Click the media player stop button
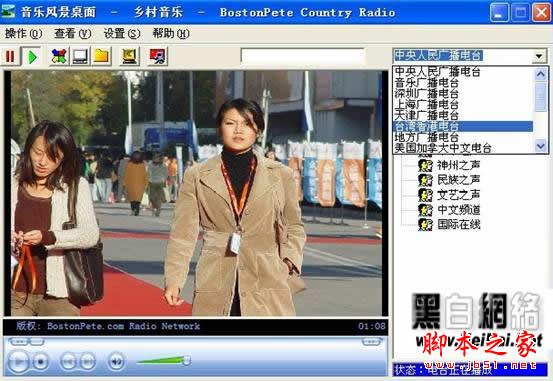 pos(41,361)
